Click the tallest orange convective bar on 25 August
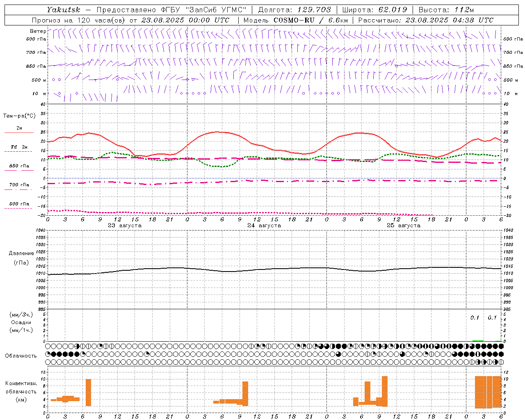This screenshot has width=525, height=420. coord(384,391)
